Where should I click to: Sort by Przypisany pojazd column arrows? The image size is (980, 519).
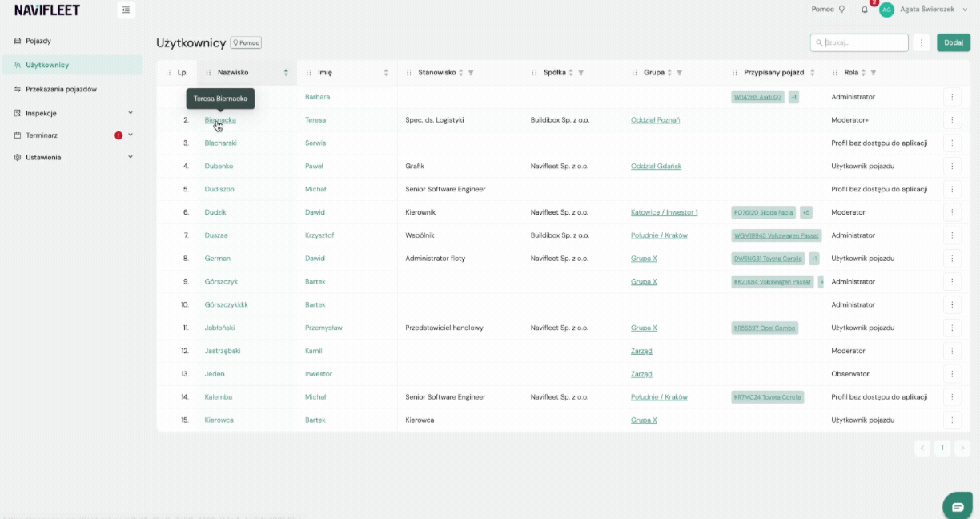[x=813, y=73]
